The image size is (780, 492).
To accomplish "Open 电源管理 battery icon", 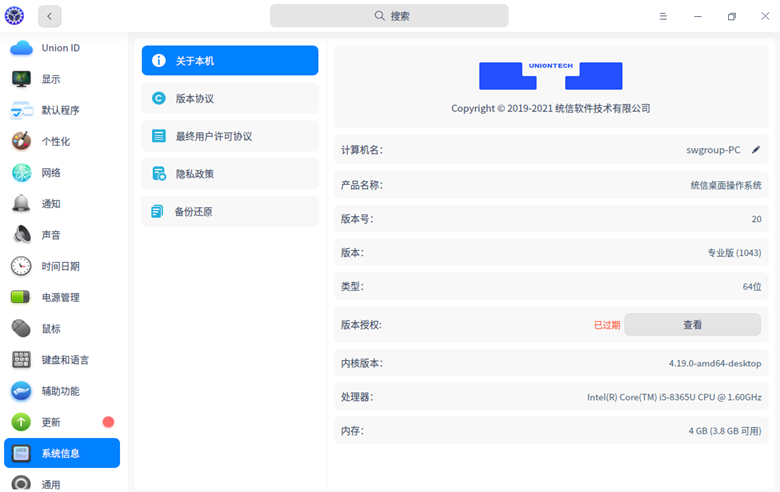I will point(20,297).
